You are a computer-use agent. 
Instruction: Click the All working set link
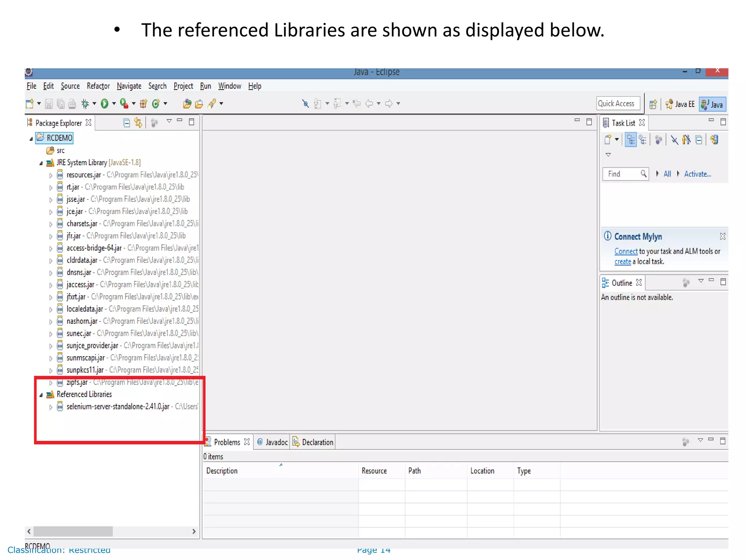coord(667,174)
